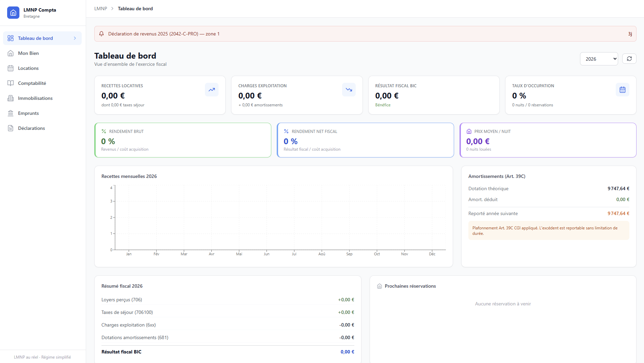
Task: Click the LMNP Compta home logo icon
Action: coord(13,13)
